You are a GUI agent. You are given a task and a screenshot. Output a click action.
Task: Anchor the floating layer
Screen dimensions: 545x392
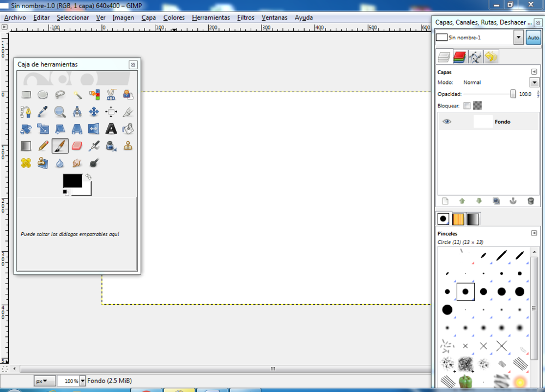[x=513, y=201]
